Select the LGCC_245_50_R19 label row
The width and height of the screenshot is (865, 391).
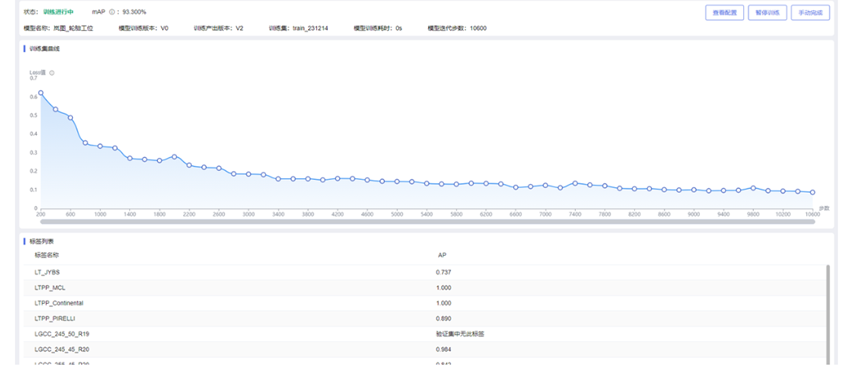click(x=425, y=334)
